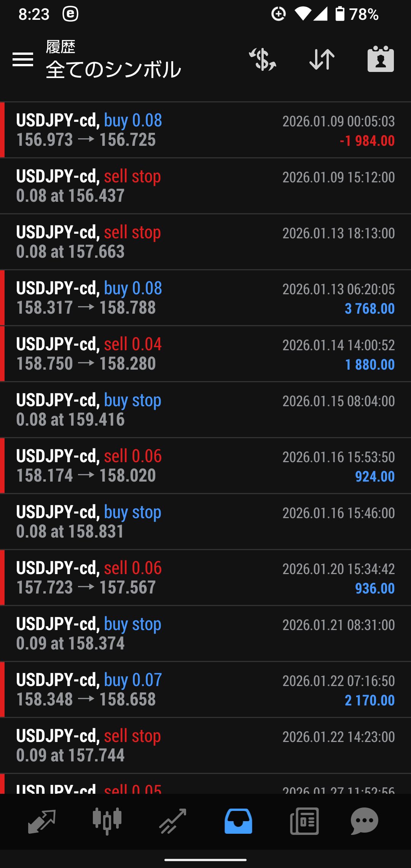Open the News tab

304,822
